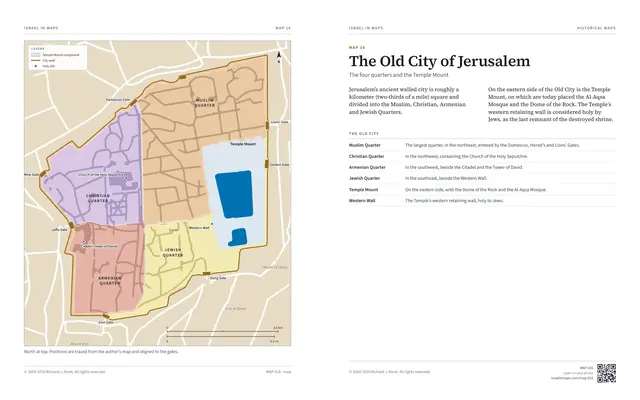
Task: Click 'MAP 16' label above the title
Action: pyautogui.click(x=357, y=48)
